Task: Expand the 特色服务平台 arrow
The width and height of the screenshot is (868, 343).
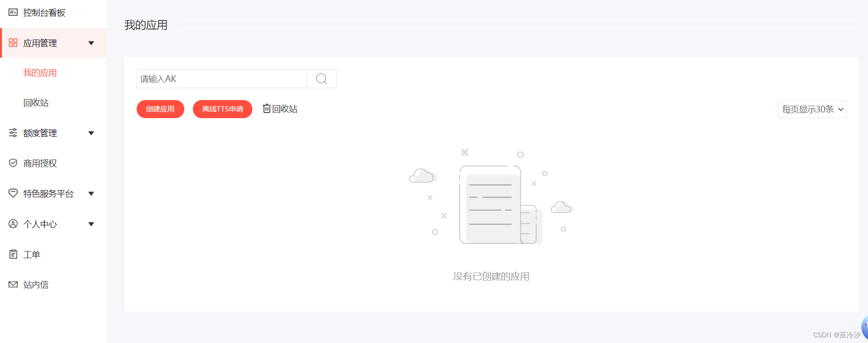Action: point(91,194)
